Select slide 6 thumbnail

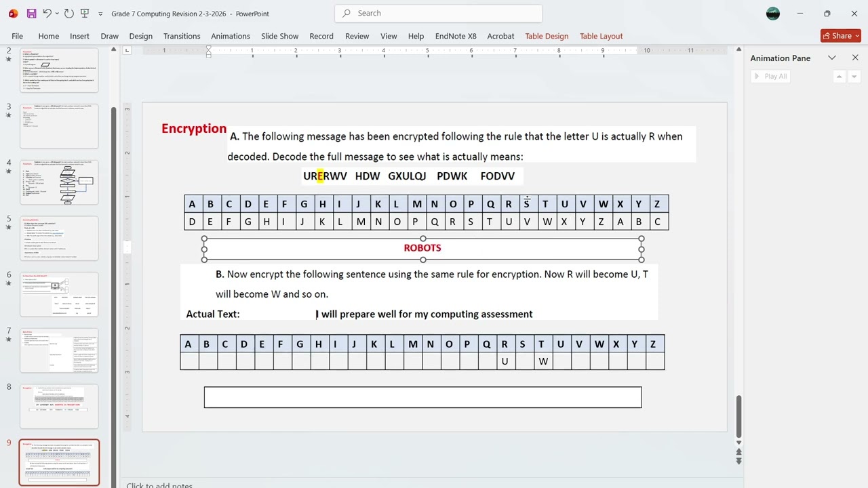59,294
